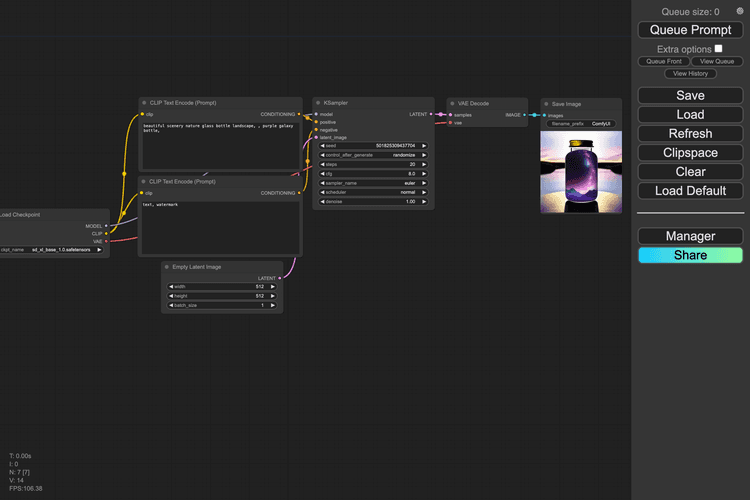The width and height of the screenshot is (750, 500).
Task: Collapse the KSampler node using its title dot
Action: (x=319, y=103)
